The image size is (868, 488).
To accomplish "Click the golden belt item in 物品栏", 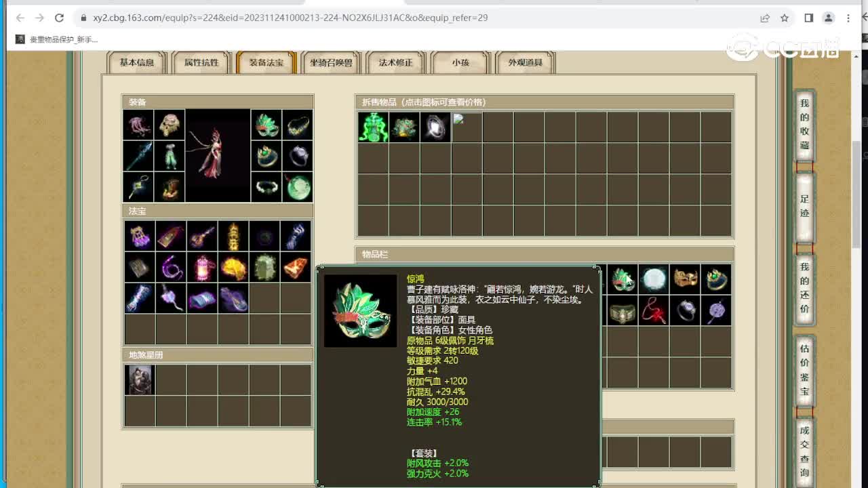I will (x=623, y=310).
